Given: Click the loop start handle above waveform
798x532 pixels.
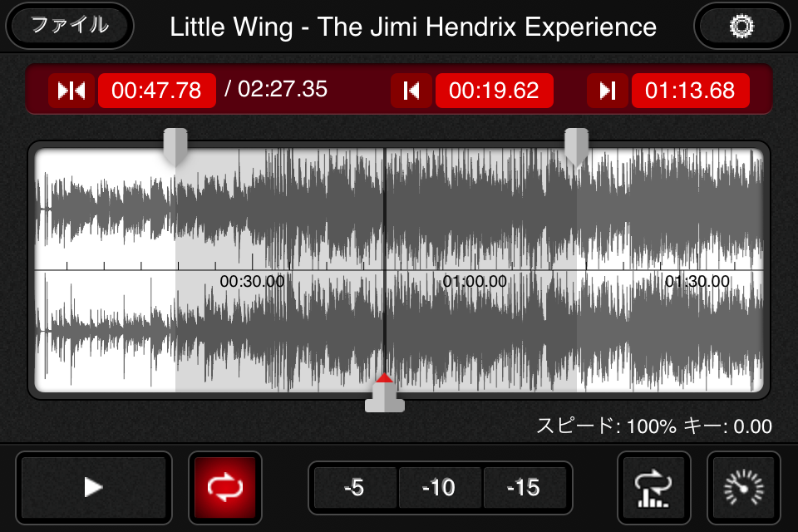Looking at the screenshot, I should click(x=175, y=146).
